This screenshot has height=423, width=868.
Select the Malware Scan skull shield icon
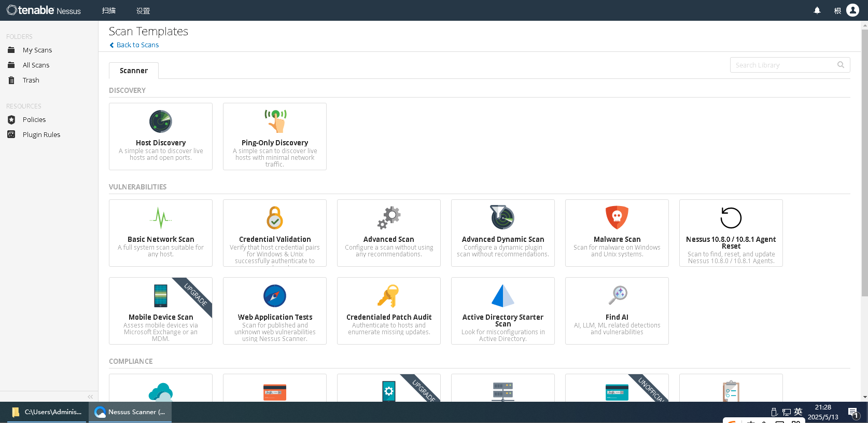pyautogui.click(x=617, y=217)
